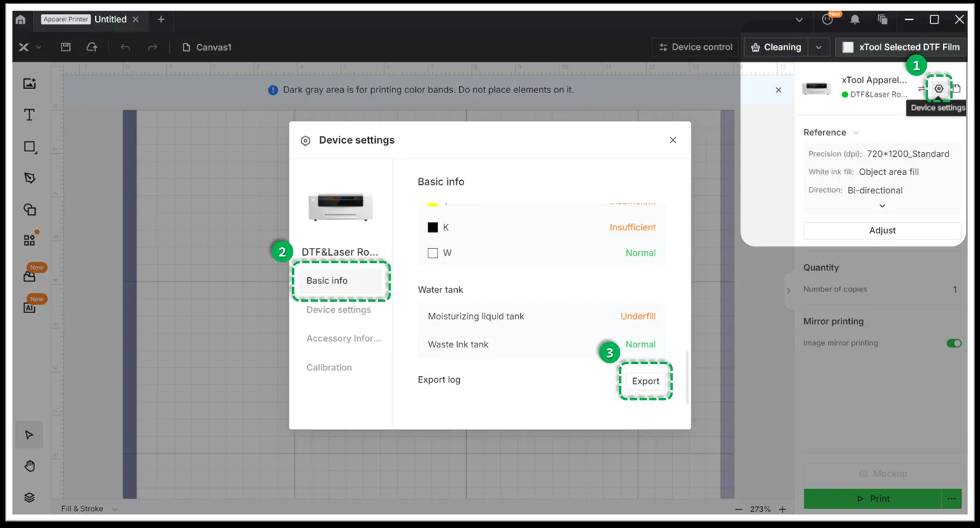Select the Pen vector tool
Image resolution: width=980 pixels, height=528 pixels.
pyautogui.click(x=29, y=178)
